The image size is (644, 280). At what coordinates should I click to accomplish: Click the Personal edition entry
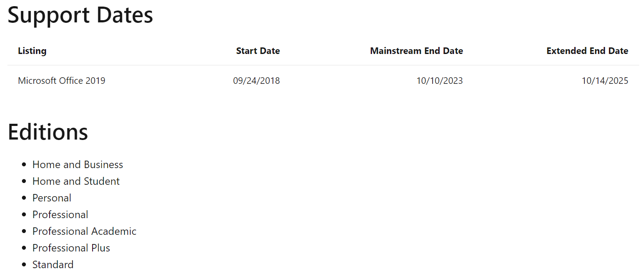[52, 198]
